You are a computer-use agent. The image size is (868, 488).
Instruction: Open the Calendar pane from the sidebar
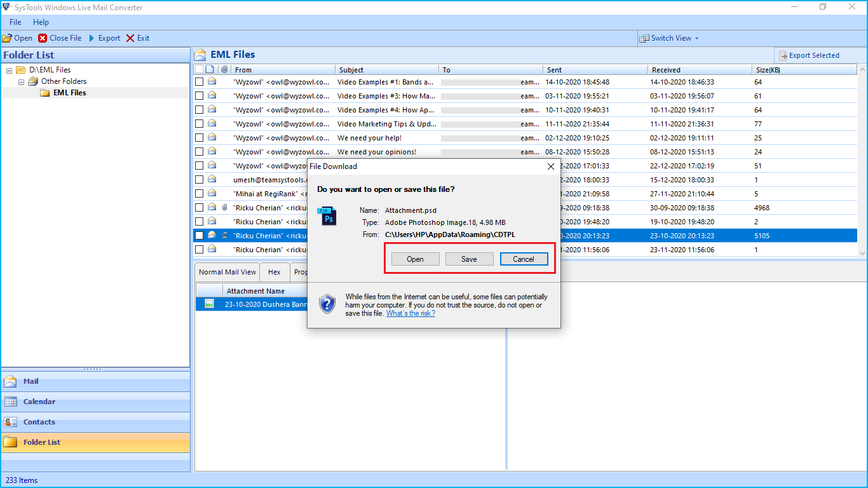click(95, 402)
